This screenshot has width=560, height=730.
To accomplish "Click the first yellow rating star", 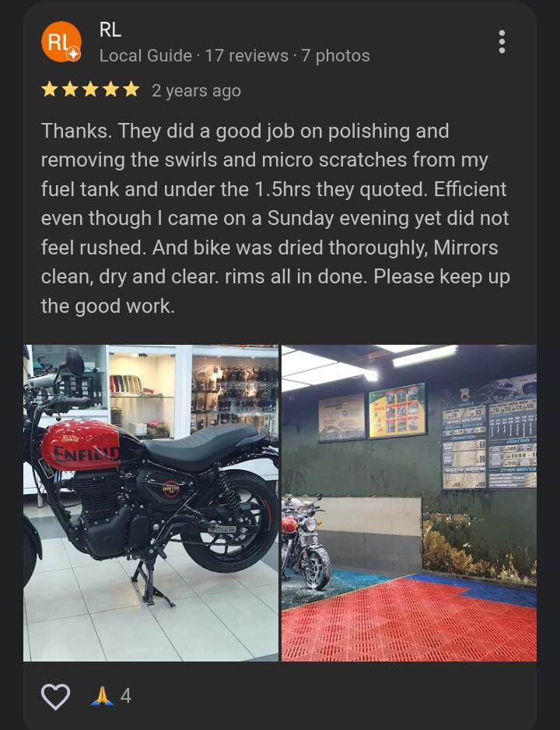I will point(49,89).
